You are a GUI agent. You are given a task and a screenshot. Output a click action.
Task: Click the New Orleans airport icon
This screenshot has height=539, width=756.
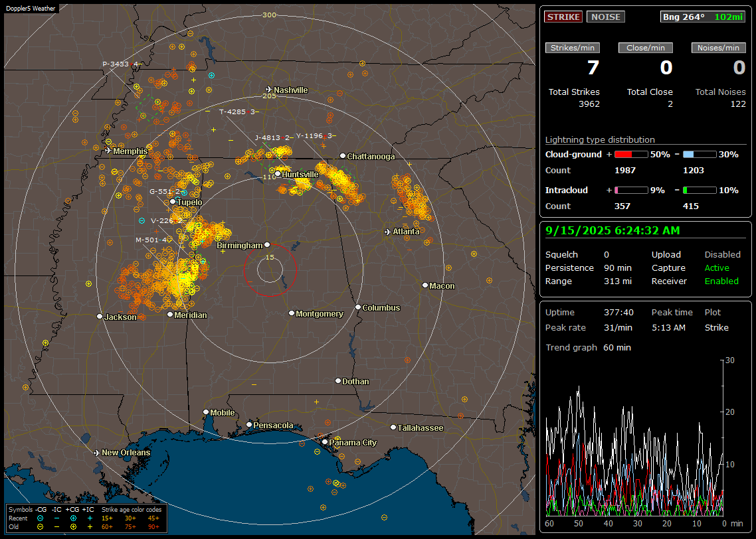pyautogui.click(x=97, y=453)
